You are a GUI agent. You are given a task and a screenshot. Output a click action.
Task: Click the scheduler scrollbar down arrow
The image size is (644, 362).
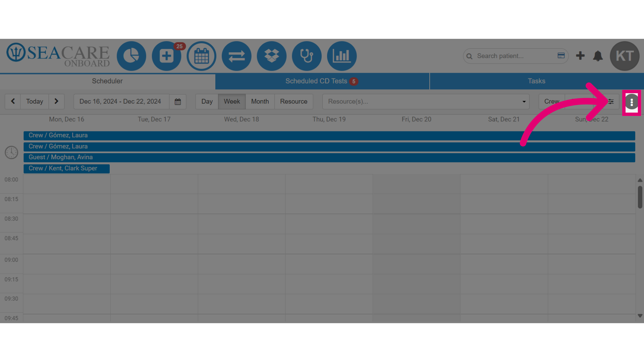coord(640,316)
